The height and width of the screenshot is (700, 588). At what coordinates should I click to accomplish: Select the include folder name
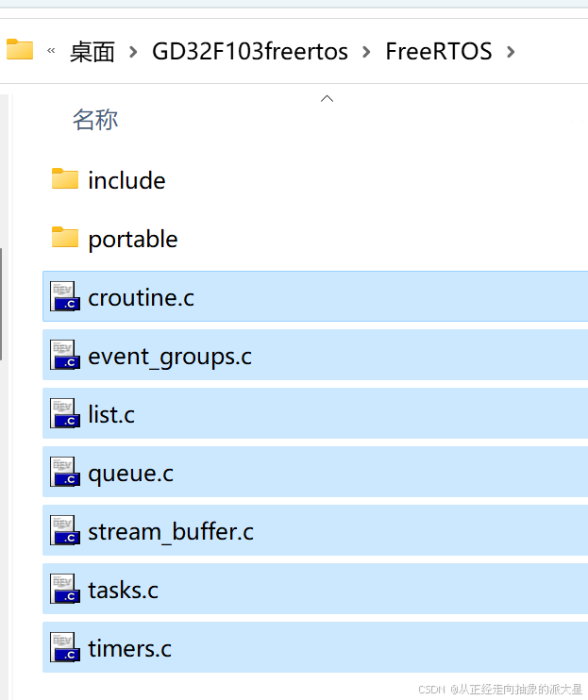point(126,180)
